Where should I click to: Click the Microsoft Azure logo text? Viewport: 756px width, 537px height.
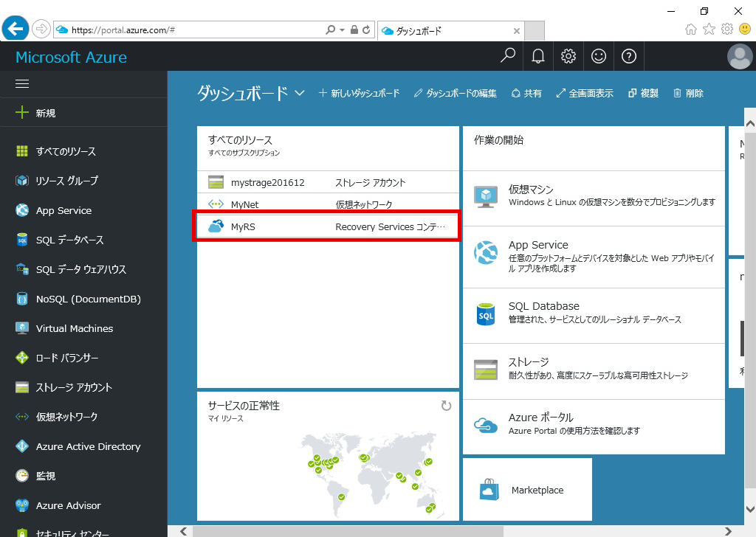point(72,58)
